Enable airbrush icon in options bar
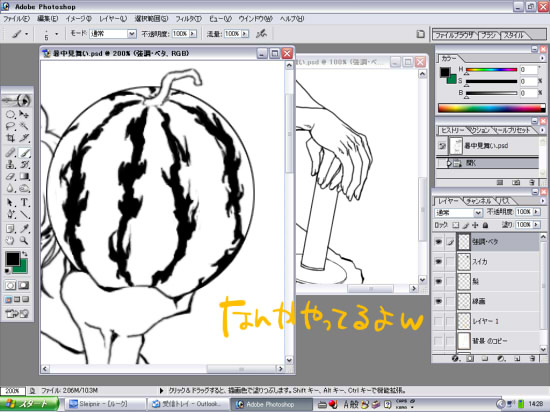 click(261, 34)
